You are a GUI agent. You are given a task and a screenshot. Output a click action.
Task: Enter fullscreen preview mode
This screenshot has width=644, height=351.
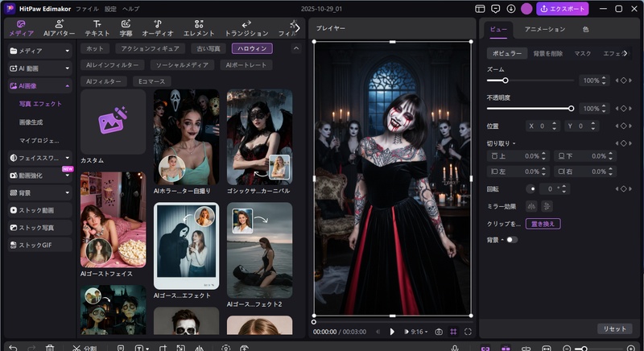468,332
